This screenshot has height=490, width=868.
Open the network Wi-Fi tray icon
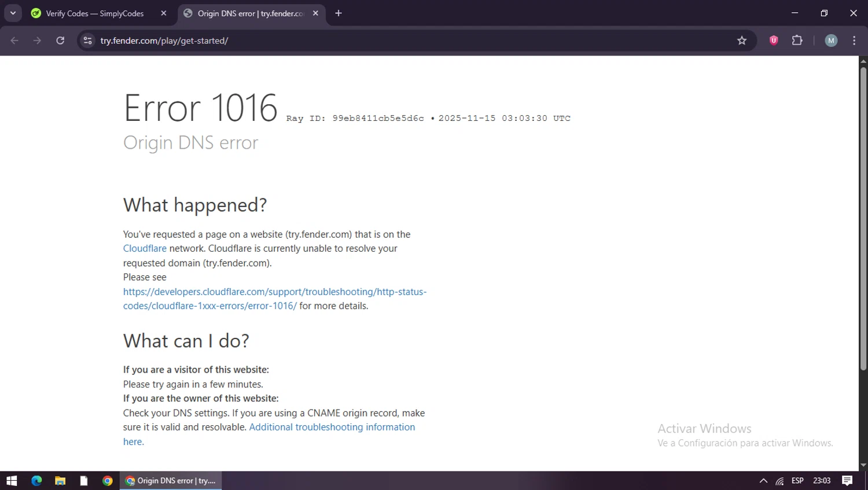pyautogui.click(x=780, y=481)
